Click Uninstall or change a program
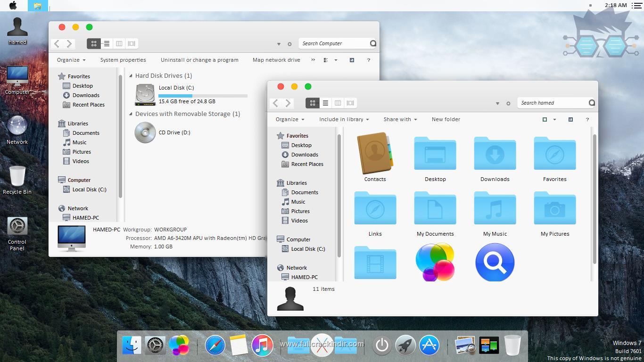This screenshot has width=644, height=362. pos(199,60)
